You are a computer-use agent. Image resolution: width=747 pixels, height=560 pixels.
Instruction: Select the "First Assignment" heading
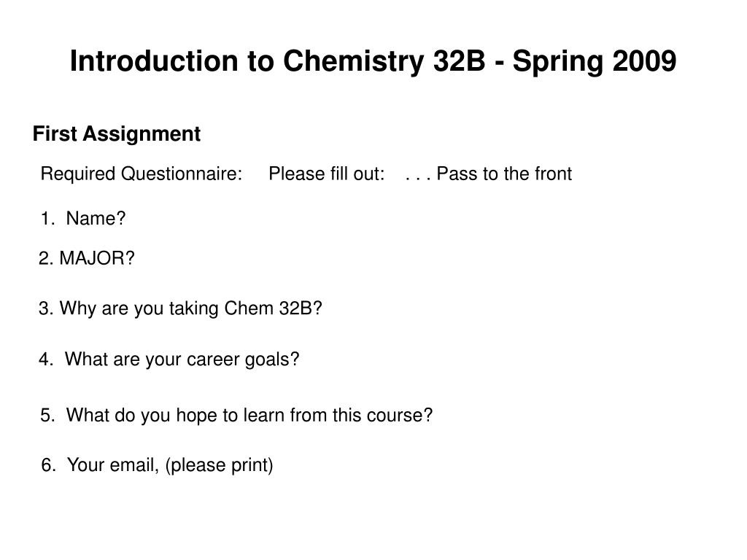tap(117, 134)
